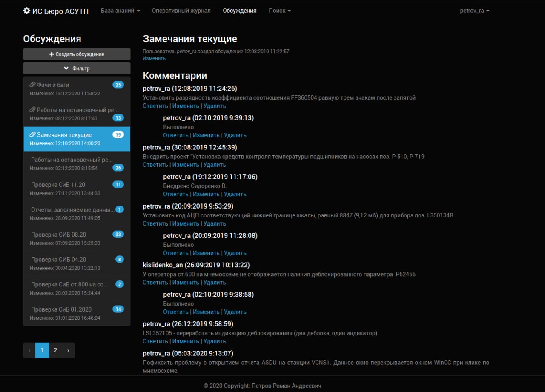The height and width of the screenshot is (392, 545).
Task: Edit comment from 02:10:2019 9:38:58
Action: coord(206,312)
